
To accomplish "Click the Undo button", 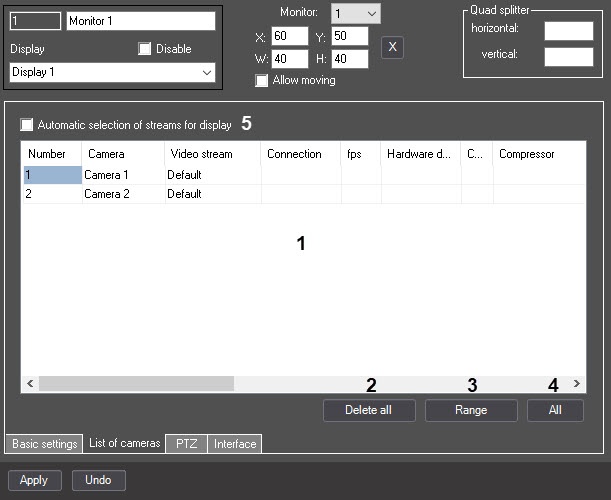I will [99, 480].
